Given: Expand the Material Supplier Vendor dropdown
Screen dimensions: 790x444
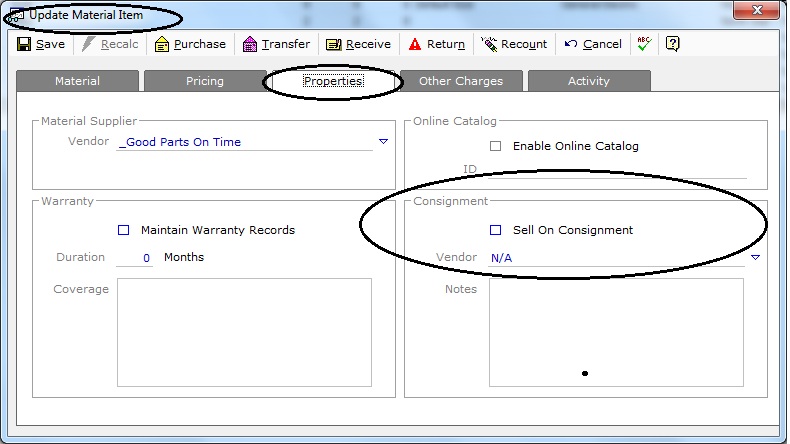Looking at the screenshot, I should [x=383, y=142].
